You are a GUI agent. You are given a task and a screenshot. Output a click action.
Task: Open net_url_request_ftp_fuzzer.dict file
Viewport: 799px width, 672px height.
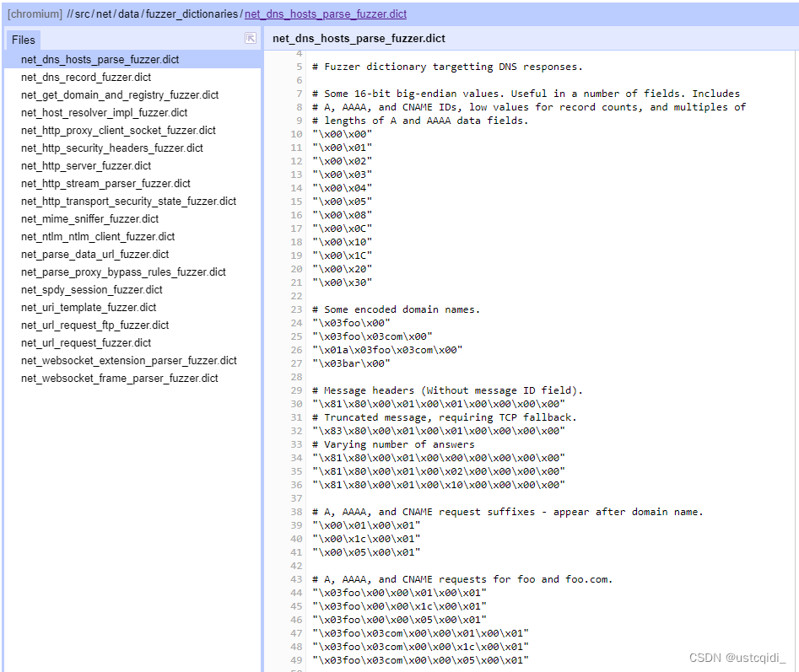pyautogui.click(x=94, y=325)
